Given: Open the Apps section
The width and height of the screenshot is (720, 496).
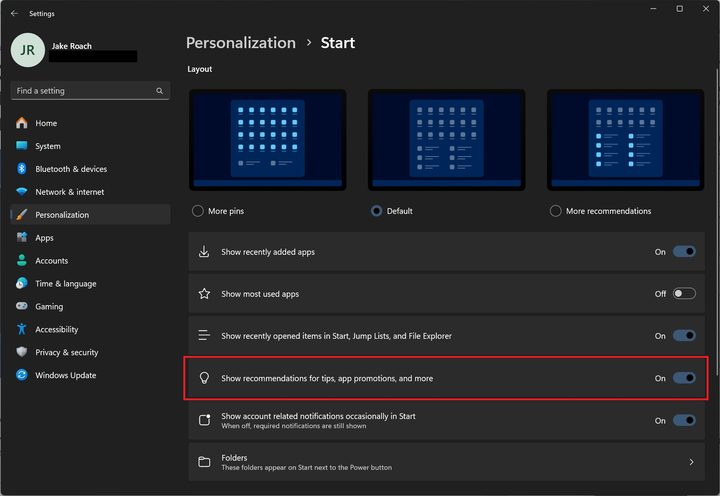Looking at the screenshot, I should (90, 237).
